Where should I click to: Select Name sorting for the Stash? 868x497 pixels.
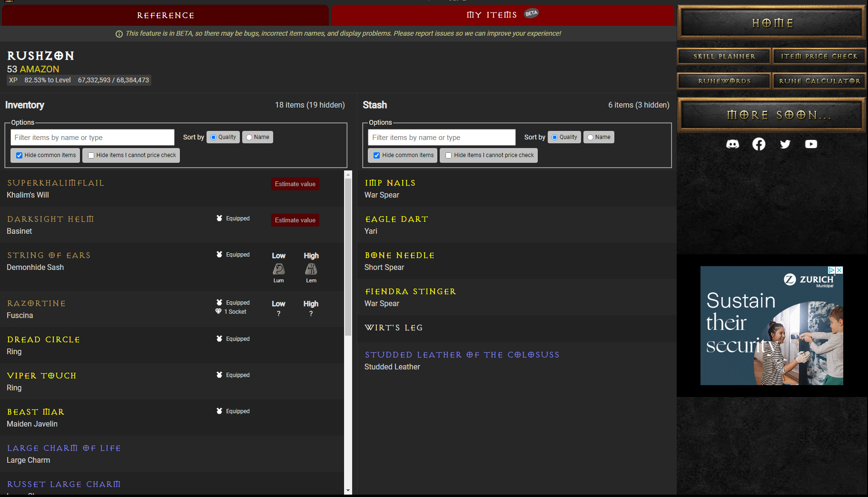590,137
